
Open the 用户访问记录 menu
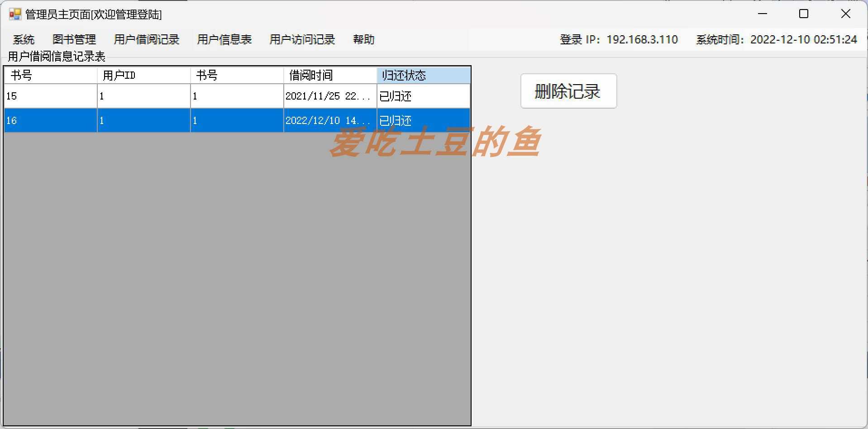click(x=301, y=40)
